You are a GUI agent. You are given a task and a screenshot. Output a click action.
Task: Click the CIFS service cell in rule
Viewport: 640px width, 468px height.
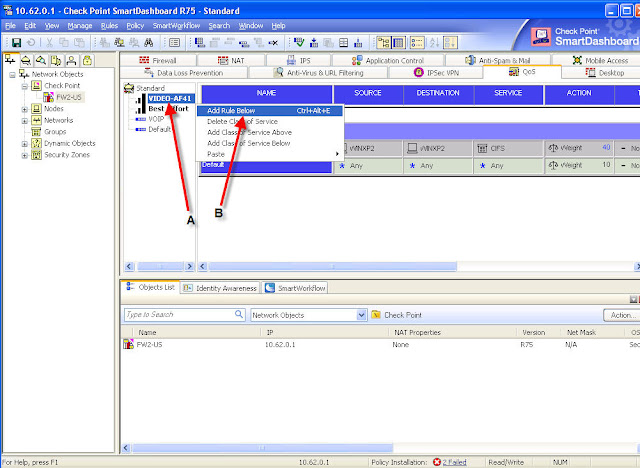508,149
